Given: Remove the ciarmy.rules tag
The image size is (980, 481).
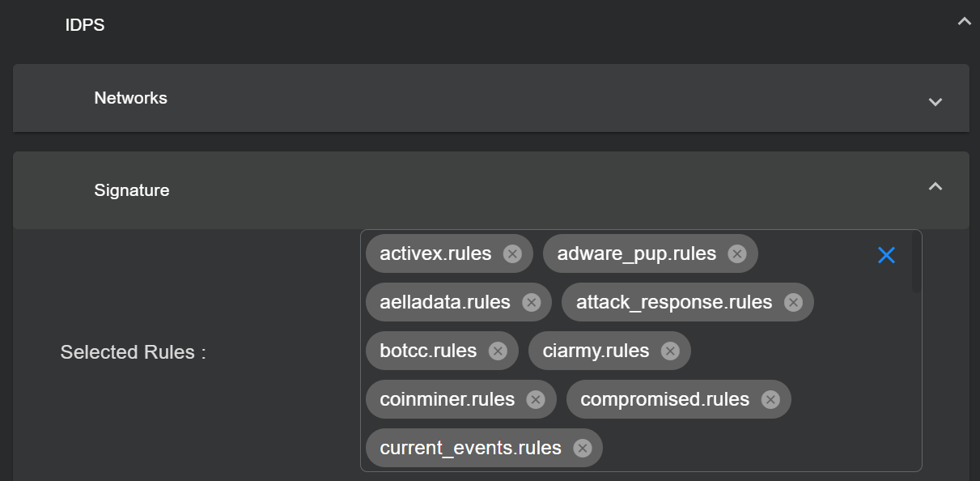Looking at the screenshot, I should click(670, 351).
